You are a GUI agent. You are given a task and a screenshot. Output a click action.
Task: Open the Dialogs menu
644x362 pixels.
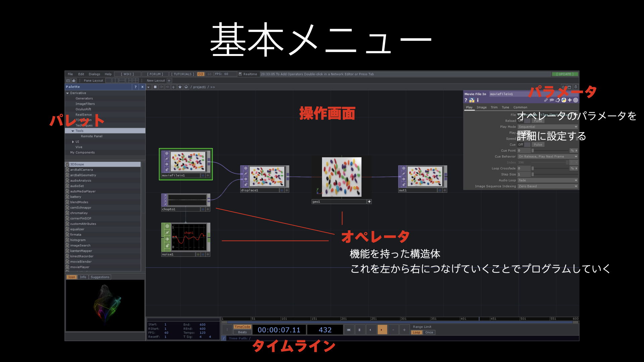[x=94, y=74]
